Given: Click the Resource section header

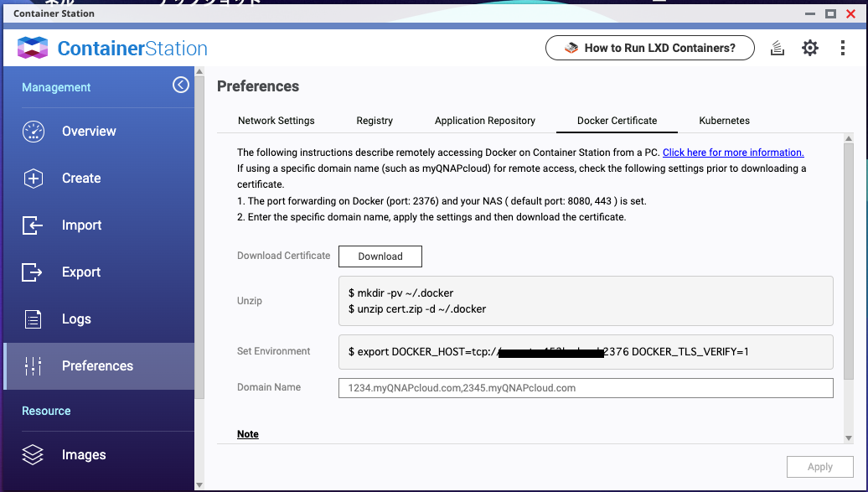Looking at the screenshot, I should (46, 411).
